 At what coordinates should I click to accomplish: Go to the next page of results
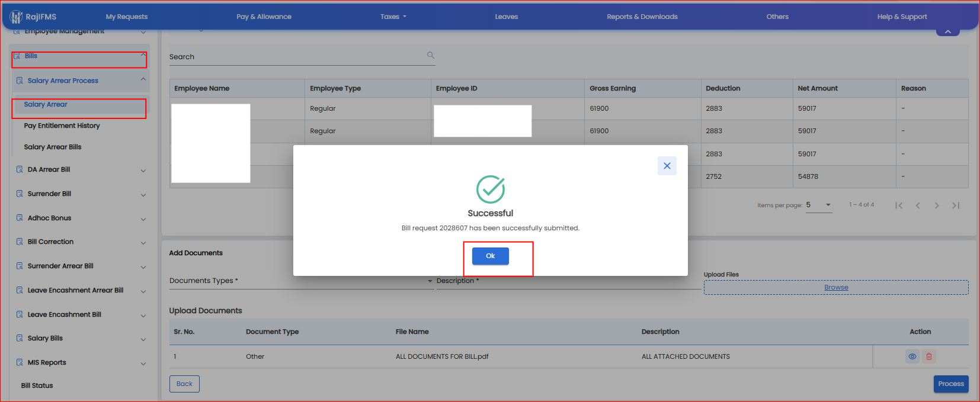[937, 205]
